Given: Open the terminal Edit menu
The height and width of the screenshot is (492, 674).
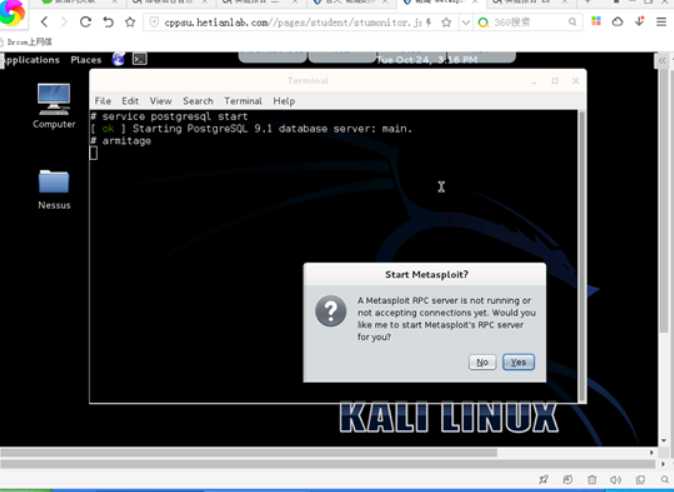Looking at the screenshot, I should pyautogui.click(x=130, y=101).
